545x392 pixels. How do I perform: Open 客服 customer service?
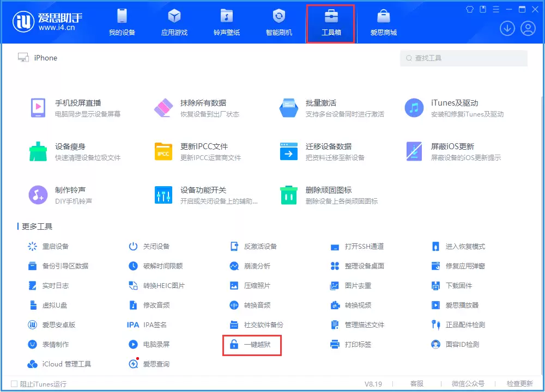417,384
